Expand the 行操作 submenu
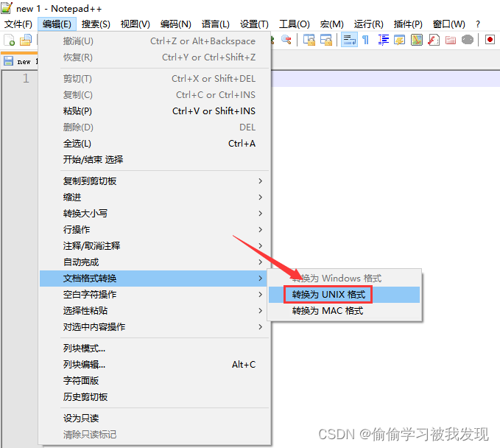The width and height of the screenshot is (500, 448). coord(155,230)
